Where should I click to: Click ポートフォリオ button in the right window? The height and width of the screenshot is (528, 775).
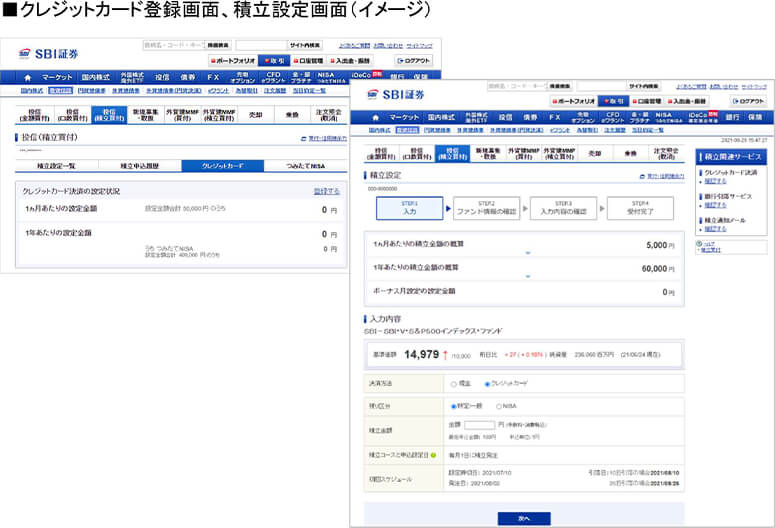(x=573, y=101)
